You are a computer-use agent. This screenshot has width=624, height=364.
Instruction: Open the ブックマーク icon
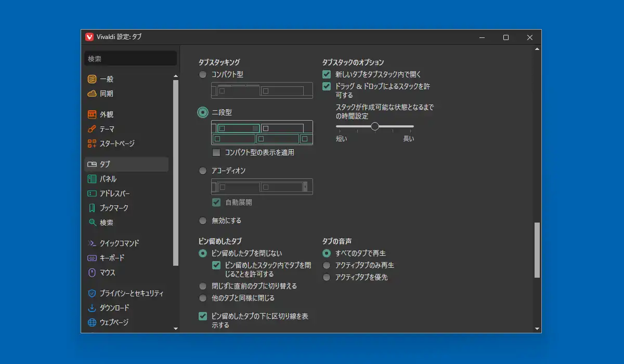click(x=92, y=208)
